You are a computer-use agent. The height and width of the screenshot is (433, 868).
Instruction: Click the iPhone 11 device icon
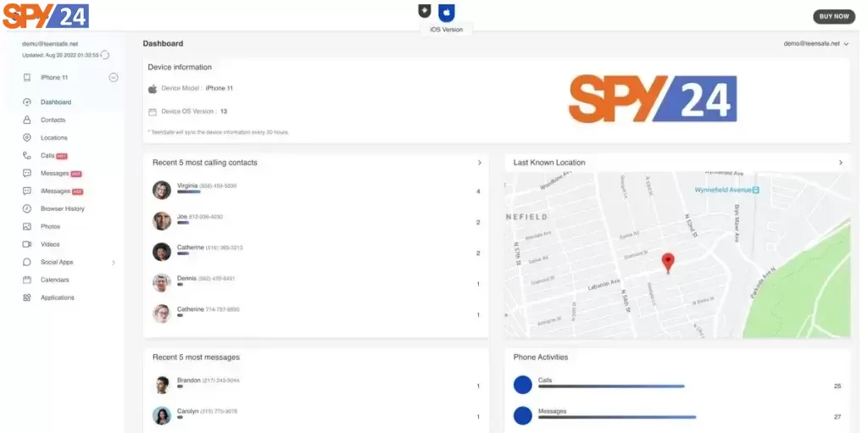click(x=26, y=77)
